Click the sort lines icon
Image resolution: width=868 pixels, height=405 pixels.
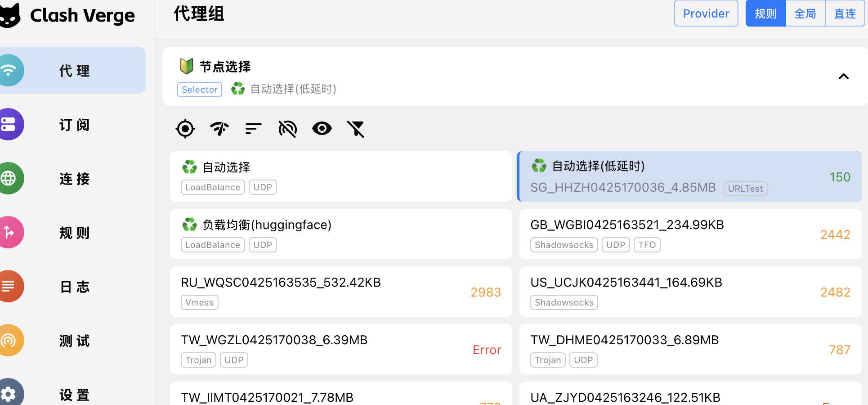(253, 129)
